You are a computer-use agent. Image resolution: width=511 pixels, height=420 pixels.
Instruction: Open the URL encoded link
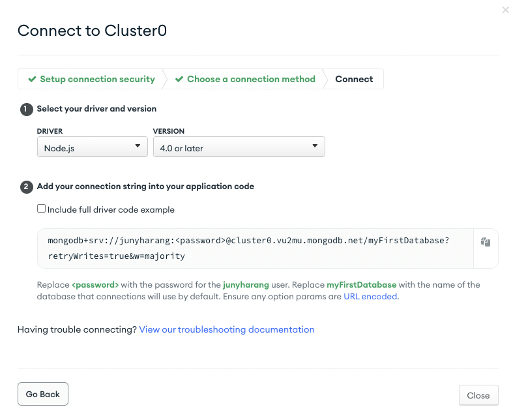click(x=370, y=296)
